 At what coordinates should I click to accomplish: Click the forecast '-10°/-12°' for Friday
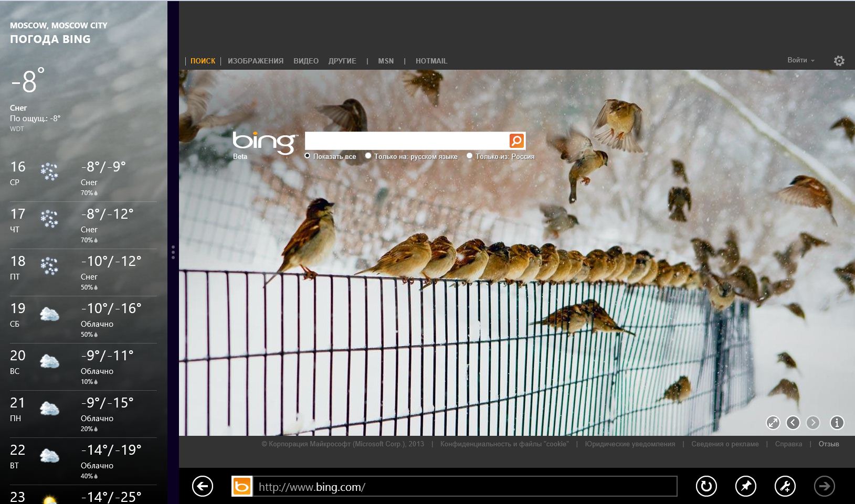(111, 261)
